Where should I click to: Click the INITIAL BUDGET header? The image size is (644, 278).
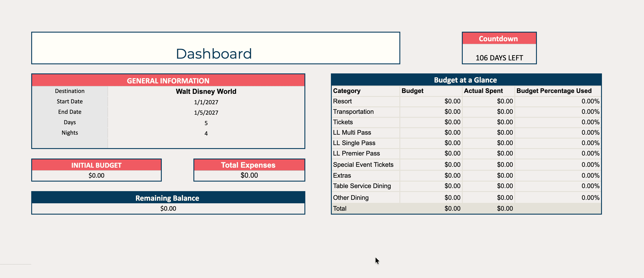tap(96, 165)
